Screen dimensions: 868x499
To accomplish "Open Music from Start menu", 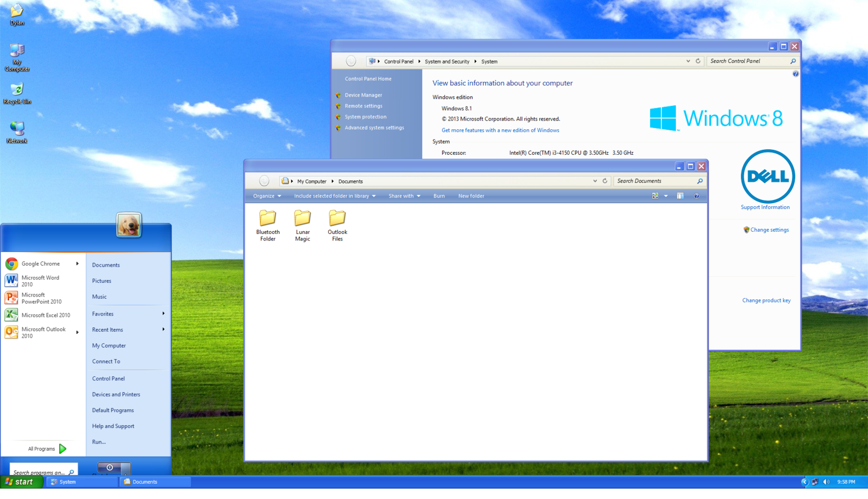I will point(99,296).
